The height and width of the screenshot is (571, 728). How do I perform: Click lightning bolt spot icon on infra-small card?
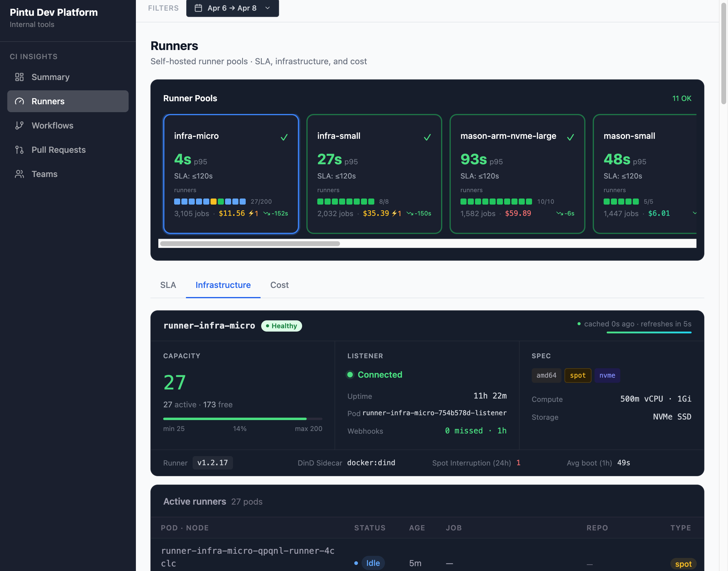click(x=394, y=213)
